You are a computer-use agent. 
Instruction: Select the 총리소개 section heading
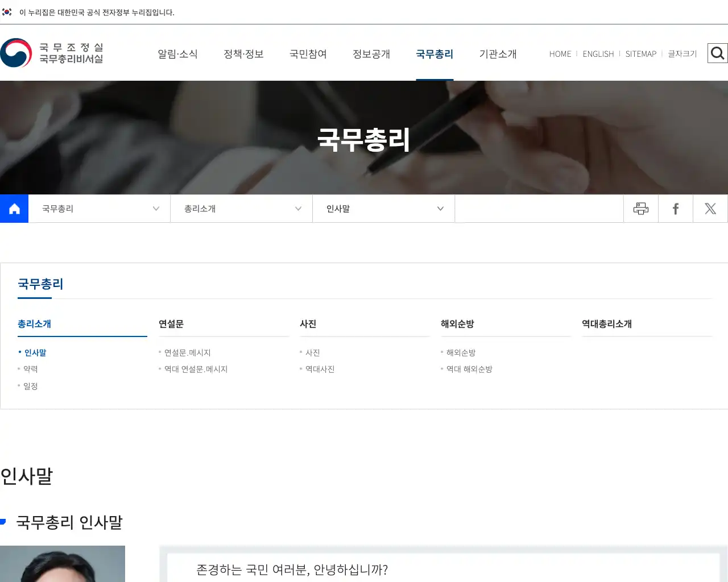[x=35, y=324]
